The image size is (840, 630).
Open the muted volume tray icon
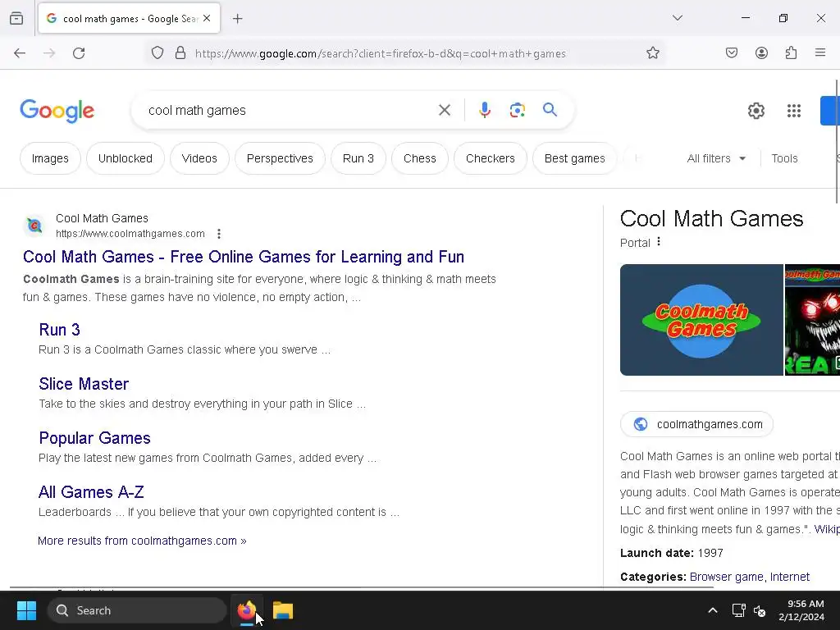pos(760,610)
